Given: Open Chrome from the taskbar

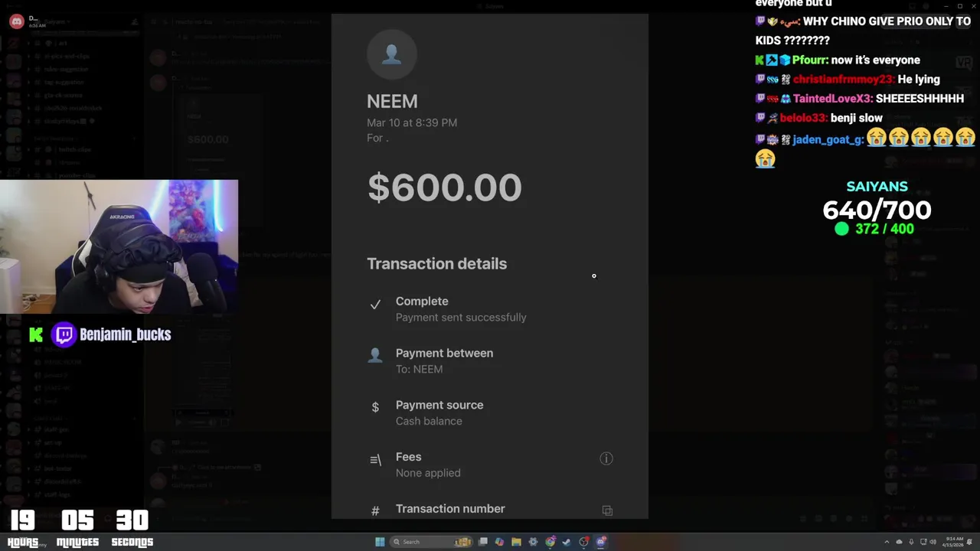Looking at the screenshot, I should (x=550, y=542).
